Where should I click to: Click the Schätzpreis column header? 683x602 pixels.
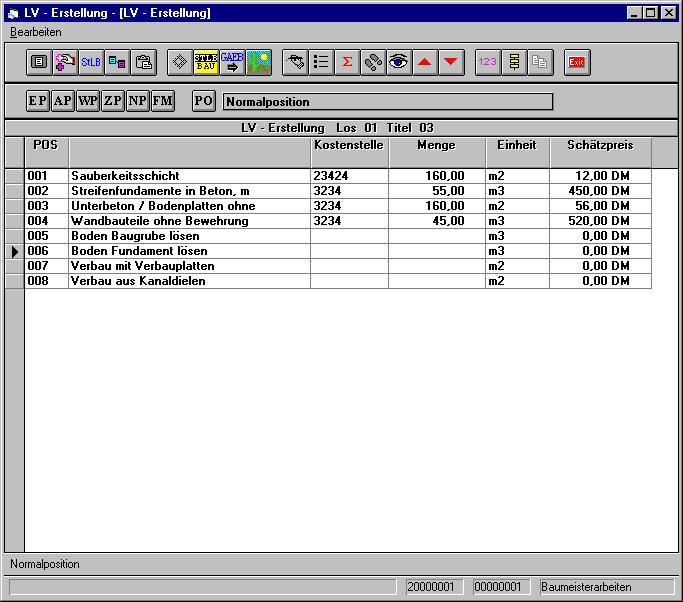[600, 146]
